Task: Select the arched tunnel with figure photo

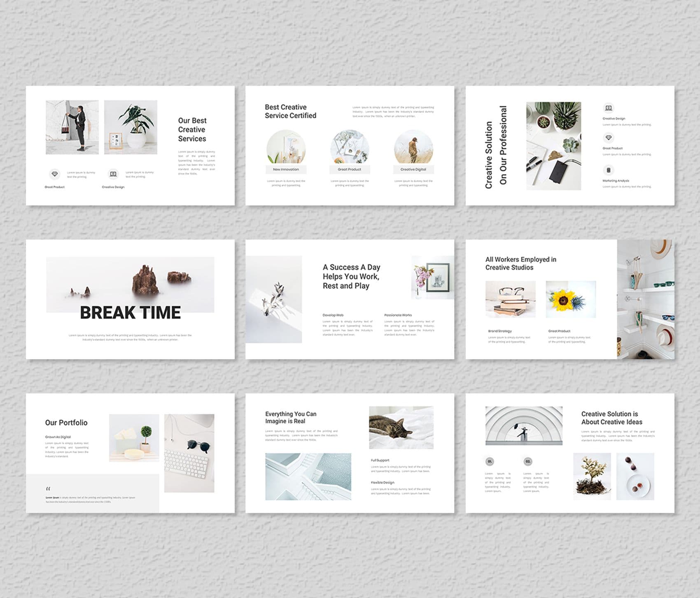Action: click(524, 426)
